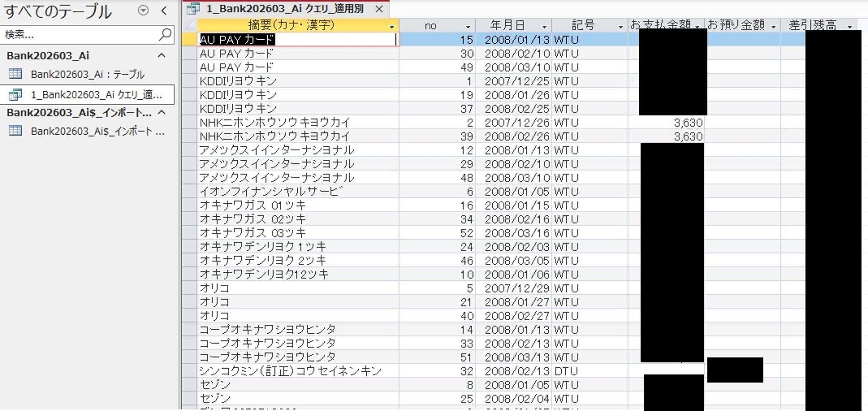Click the table icon beside "Bank202603_Ai : テーブル"
The width and height of the screenshot is (868, 411).
point(16,74)
